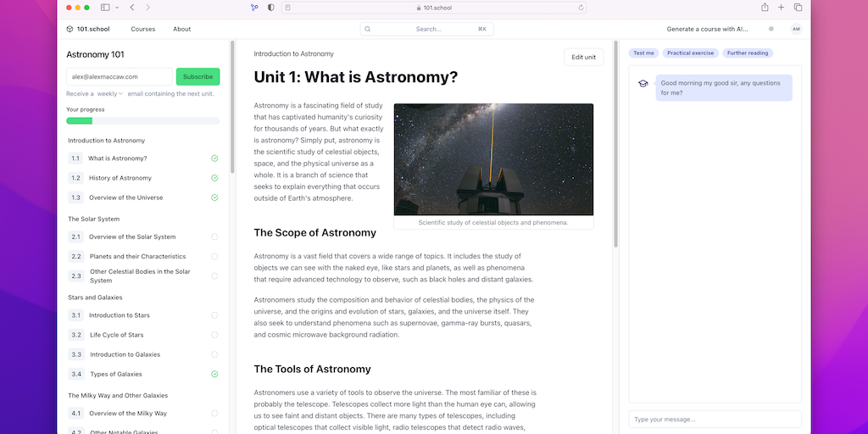
Task: Toggle completion check for Types of Galaxies
Action: (x=214, y=374)
